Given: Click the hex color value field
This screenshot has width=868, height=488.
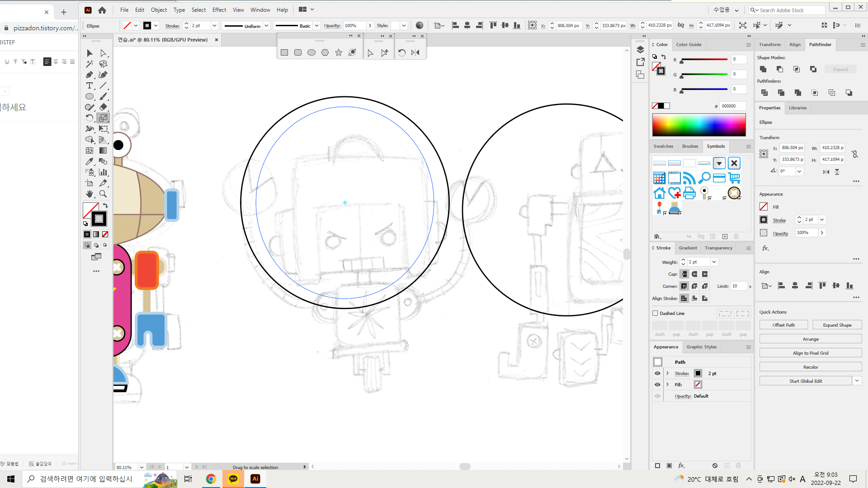Looking at the screenshot, I should coord(732,106).
